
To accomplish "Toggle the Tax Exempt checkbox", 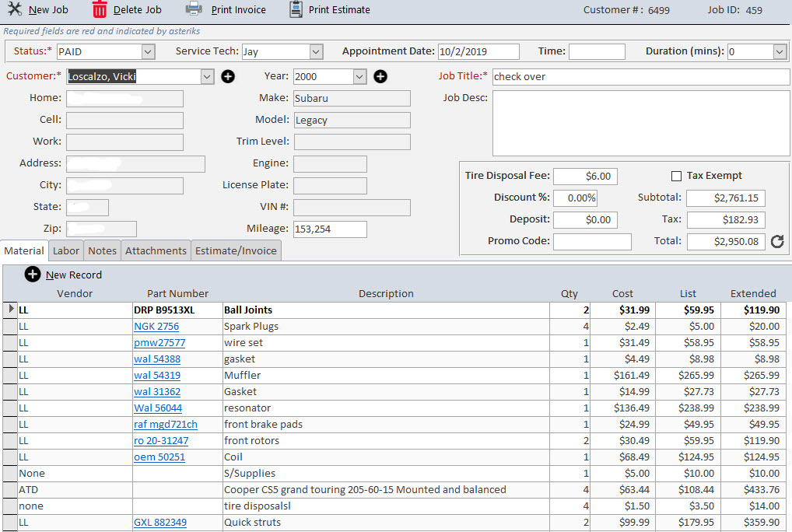I will (676, 176).
